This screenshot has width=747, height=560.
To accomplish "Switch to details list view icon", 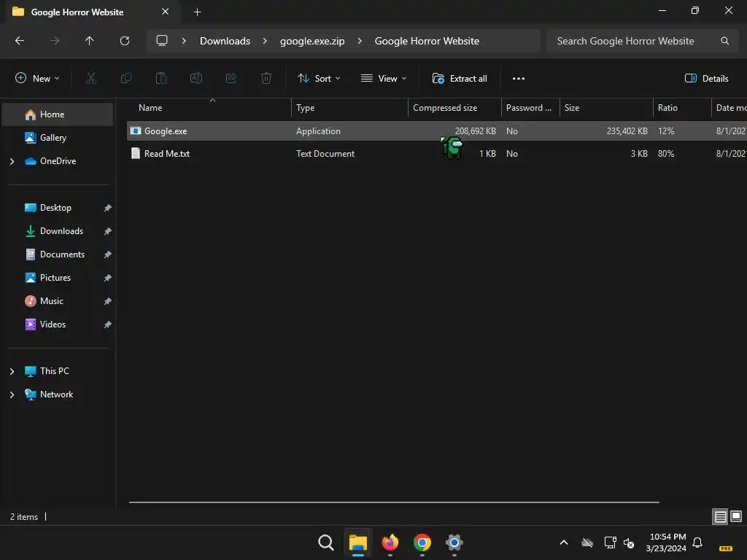I will (720, 516).
